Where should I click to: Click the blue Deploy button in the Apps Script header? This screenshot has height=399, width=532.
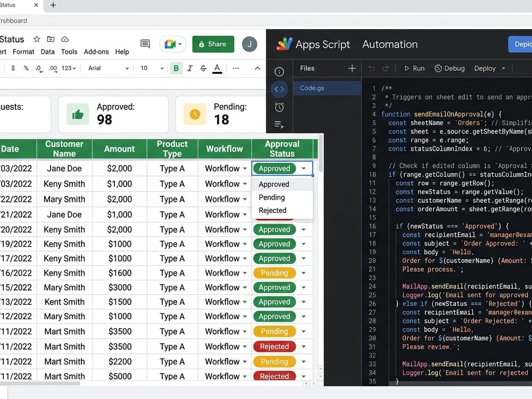(x=520, y=44)
